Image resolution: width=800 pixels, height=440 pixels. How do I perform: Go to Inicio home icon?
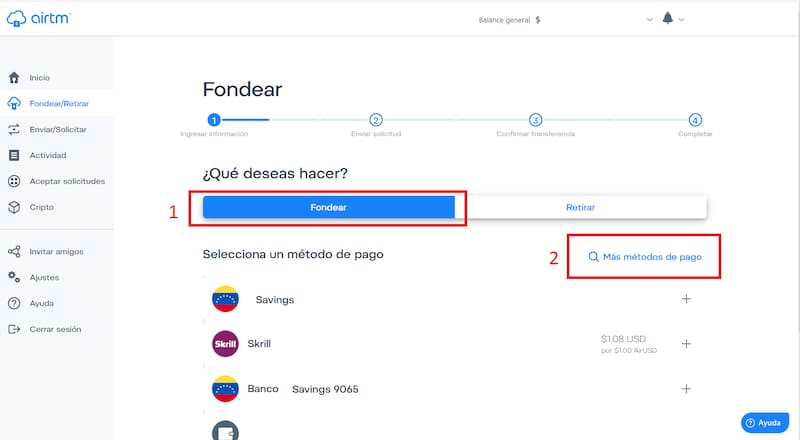click(14, 78)
